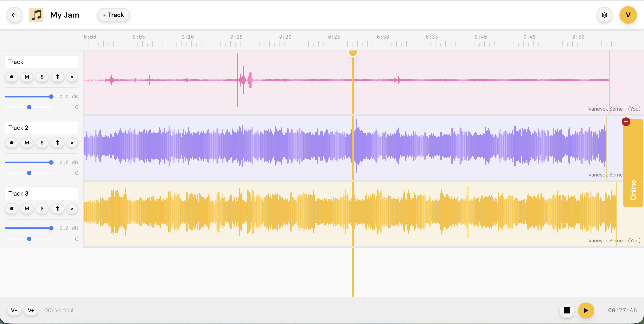Click the Track 1 name field
Image resolution: width=644 pixels, height=324 pixels.
(x=41, y=62)
